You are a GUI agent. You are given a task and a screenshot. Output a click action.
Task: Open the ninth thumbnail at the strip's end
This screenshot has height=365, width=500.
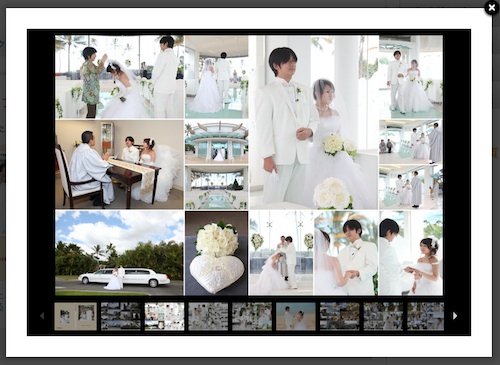coord(426,316)
